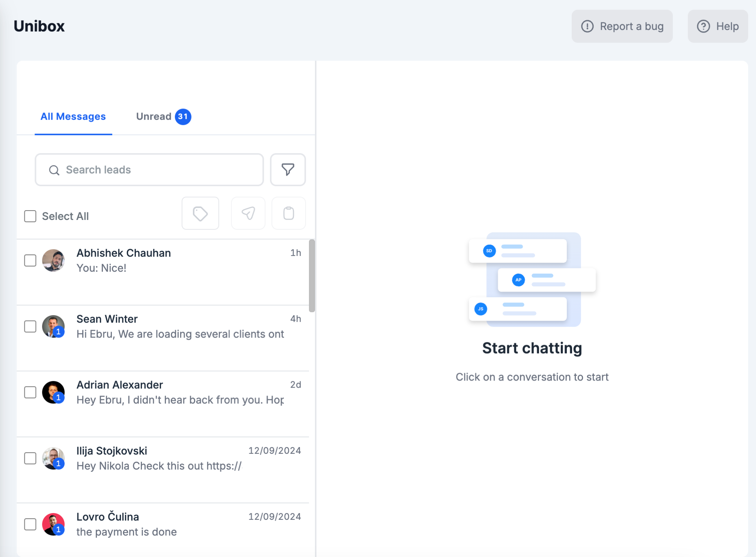The image size is (756, 557).
Task: Open Sean Winter's avatar
Action: tap(53, 327)
